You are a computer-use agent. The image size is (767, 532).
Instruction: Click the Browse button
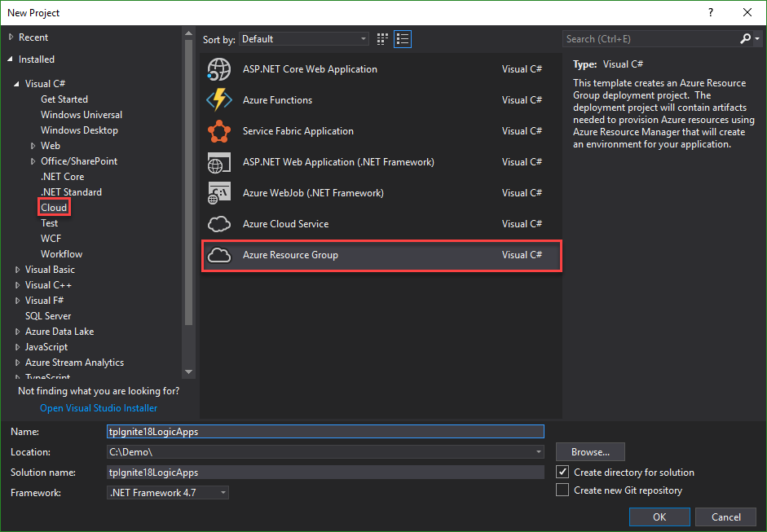click(590, 452)
